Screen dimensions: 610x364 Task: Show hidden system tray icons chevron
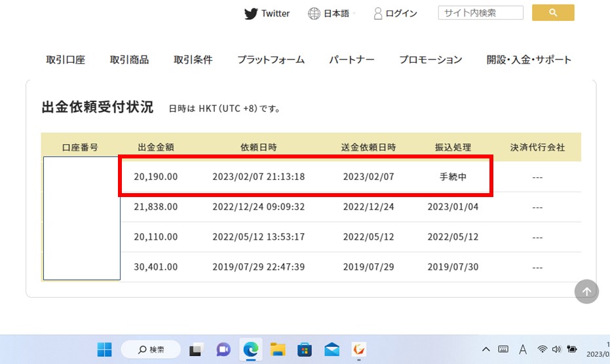(x=486, y=350)
